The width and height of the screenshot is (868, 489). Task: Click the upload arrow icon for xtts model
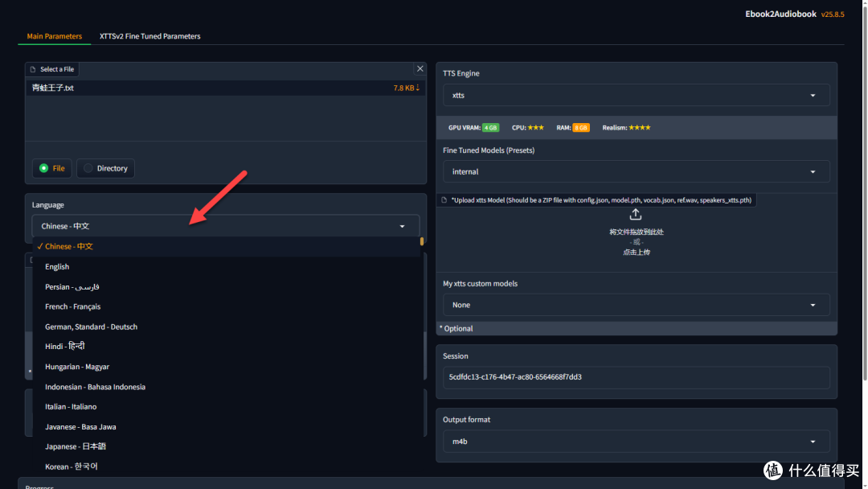click(635, 215)
